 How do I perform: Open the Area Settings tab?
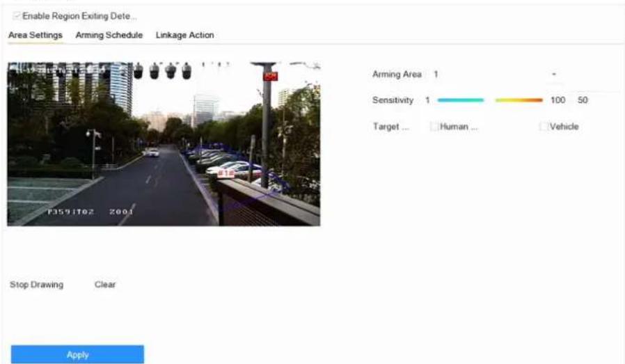35,35
